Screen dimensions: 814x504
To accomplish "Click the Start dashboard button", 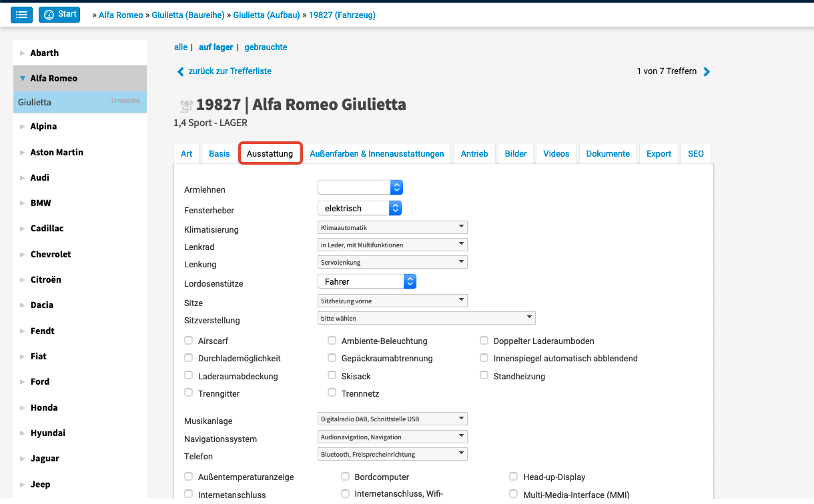I will point(59,15).
